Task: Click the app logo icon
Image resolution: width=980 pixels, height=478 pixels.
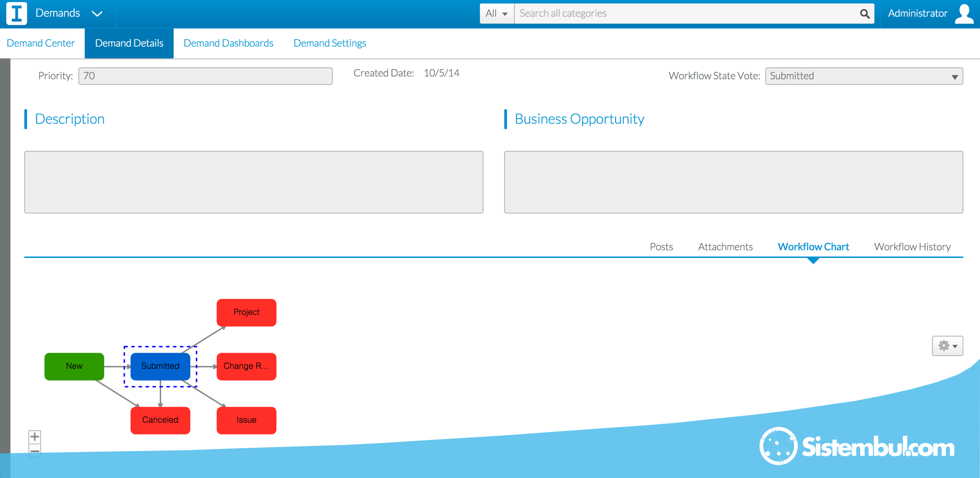Action: pos(16,14)
